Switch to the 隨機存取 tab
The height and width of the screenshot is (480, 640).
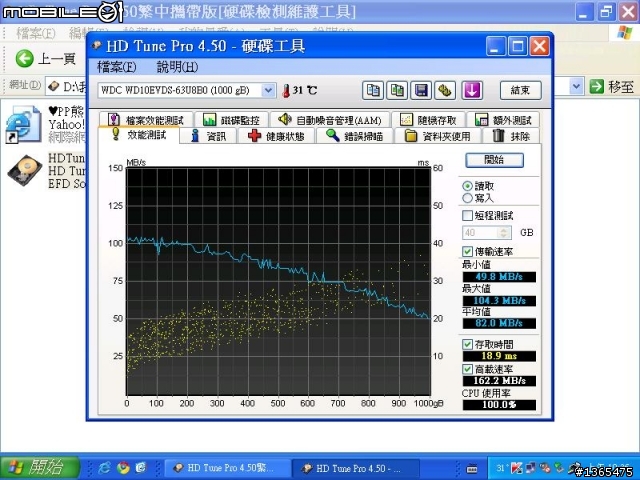pos(428,120)
